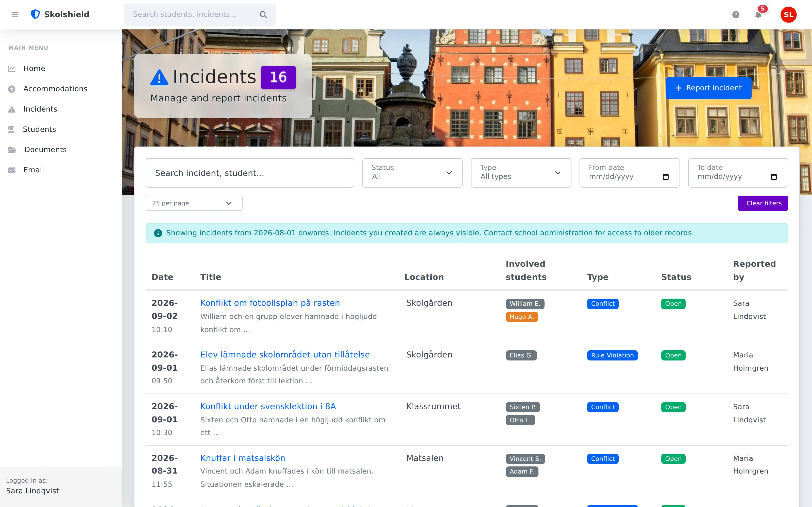Open the SL user avatar menu

[788, 15]
